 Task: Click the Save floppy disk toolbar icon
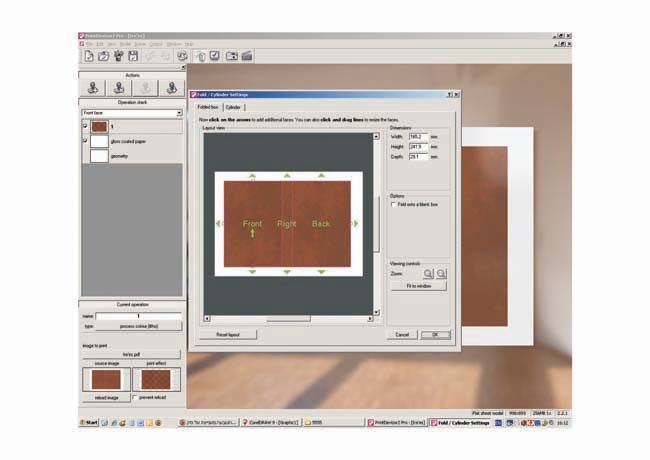(133, 56)
